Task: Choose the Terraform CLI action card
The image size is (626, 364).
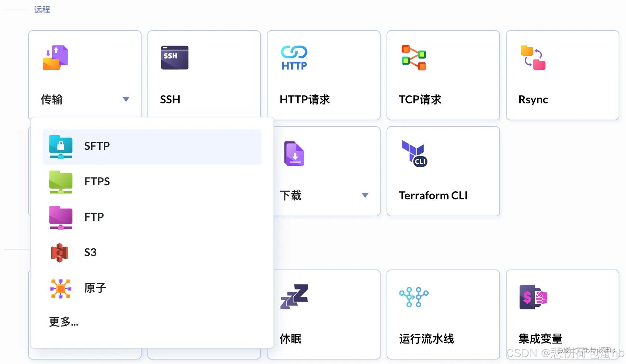Action: click(443, 171)
